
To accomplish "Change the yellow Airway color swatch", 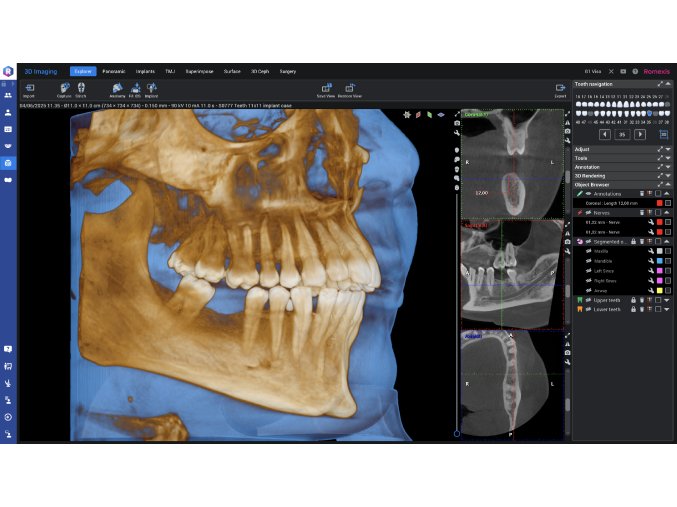I will point(659,291).
